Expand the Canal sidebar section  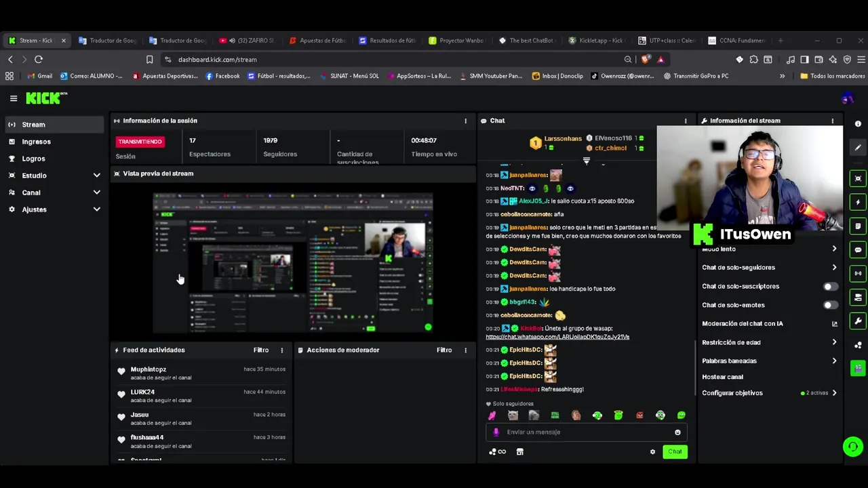tap(54, 192)
